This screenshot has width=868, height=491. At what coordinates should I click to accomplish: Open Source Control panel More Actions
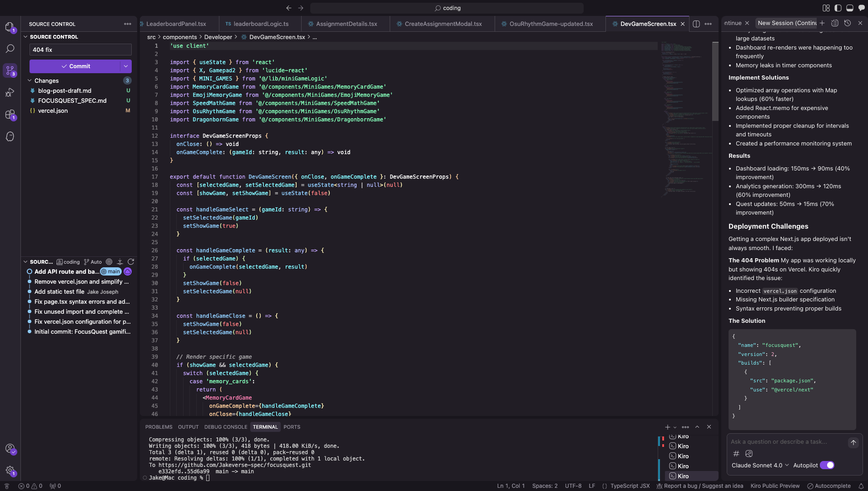point(128,24)
